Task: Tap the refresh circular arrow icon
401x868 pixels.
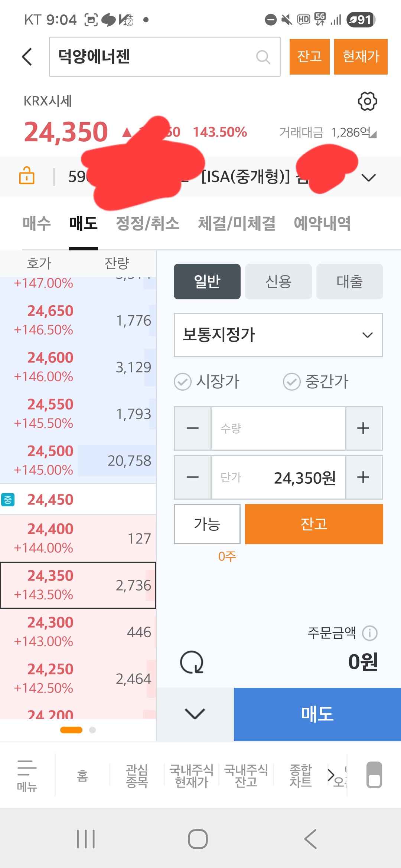Action: (192, 662)
